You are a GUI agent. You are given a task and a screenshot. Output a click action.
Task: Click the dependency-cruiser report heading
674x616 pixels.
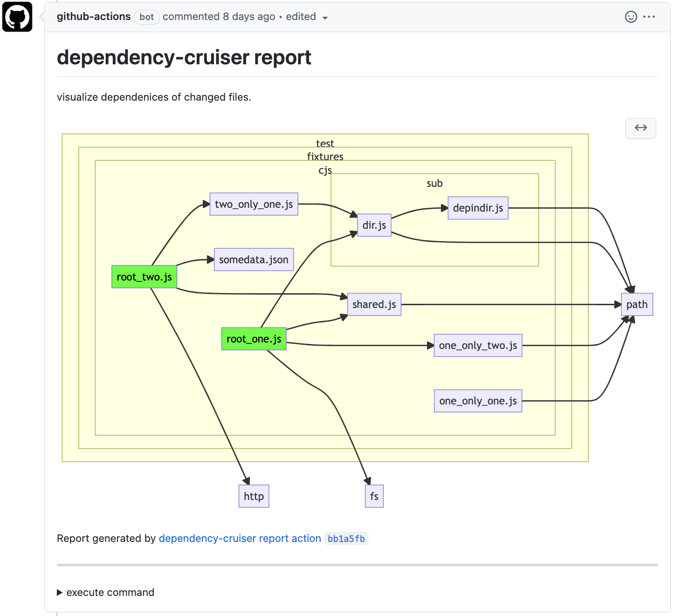pos(184,57)
